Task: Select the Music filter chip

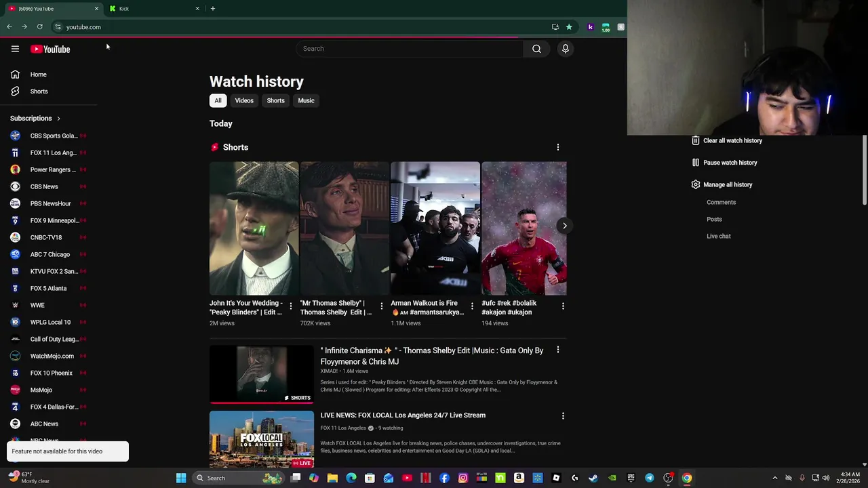Action: (x=306, y=101)
